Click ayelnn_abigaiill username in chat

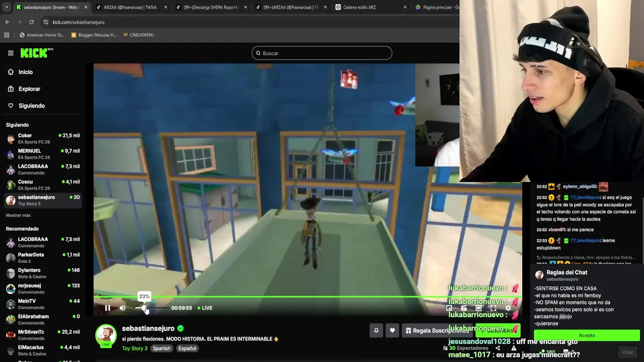click(580, 187)
